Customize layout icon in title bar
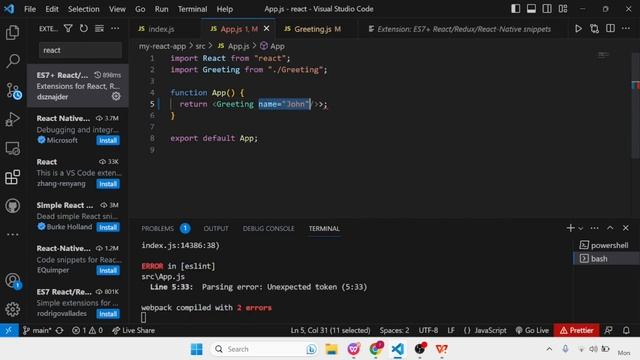 (x=563, y=9)
